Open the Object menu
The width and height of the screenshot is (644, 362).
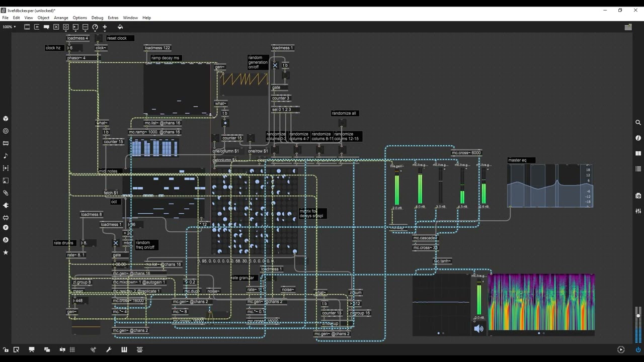[x=43, y=18]
